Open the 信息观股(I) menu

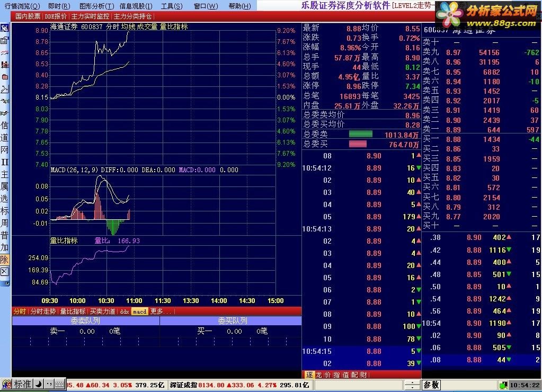136,6
